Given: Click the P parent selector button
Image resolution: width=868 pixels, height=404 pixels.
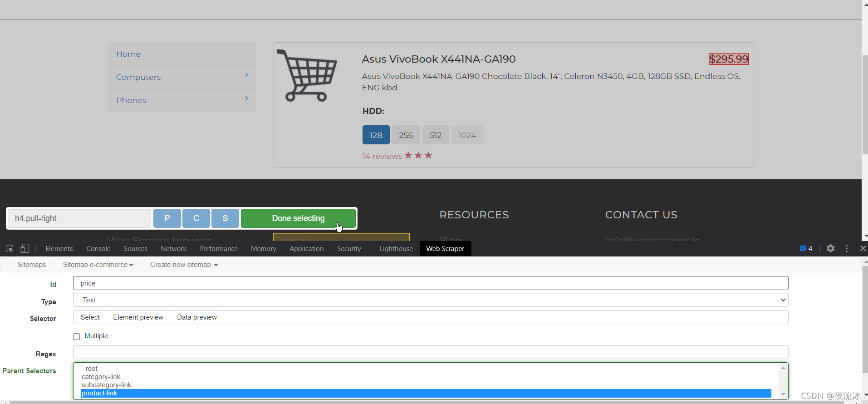Looking at the screenshot, I should pyautogui.click(x=167, y=218).
